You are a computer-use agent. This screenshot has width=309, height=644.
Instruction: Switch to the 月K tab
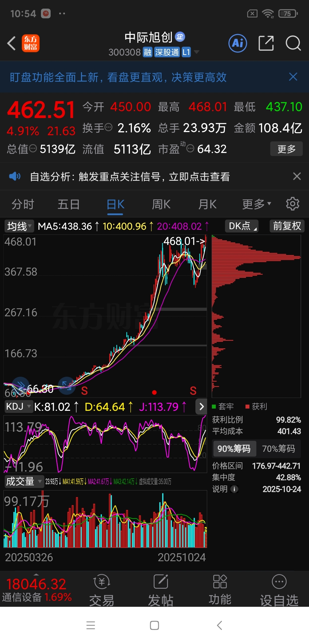click(207, 205)
